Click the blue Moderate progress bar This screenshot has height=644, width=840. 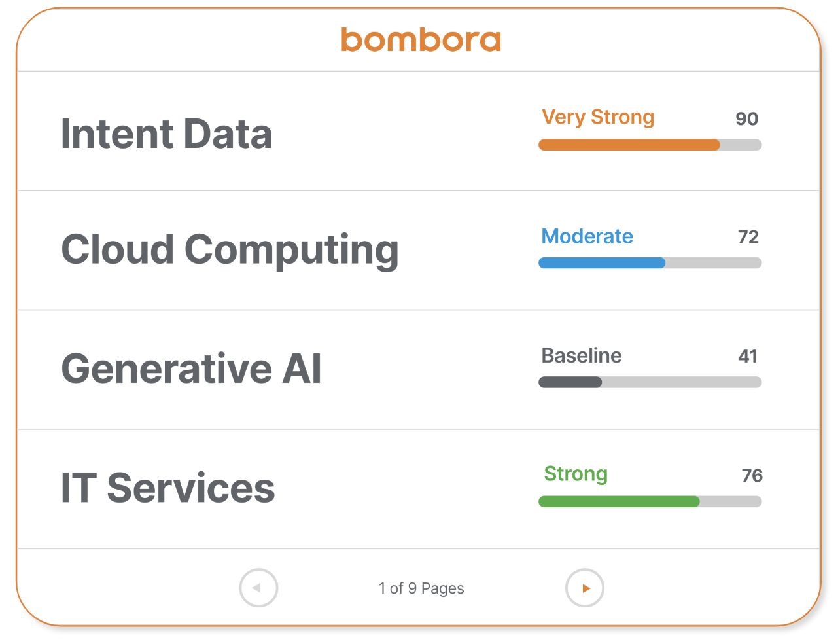click(x=650, y=262)
